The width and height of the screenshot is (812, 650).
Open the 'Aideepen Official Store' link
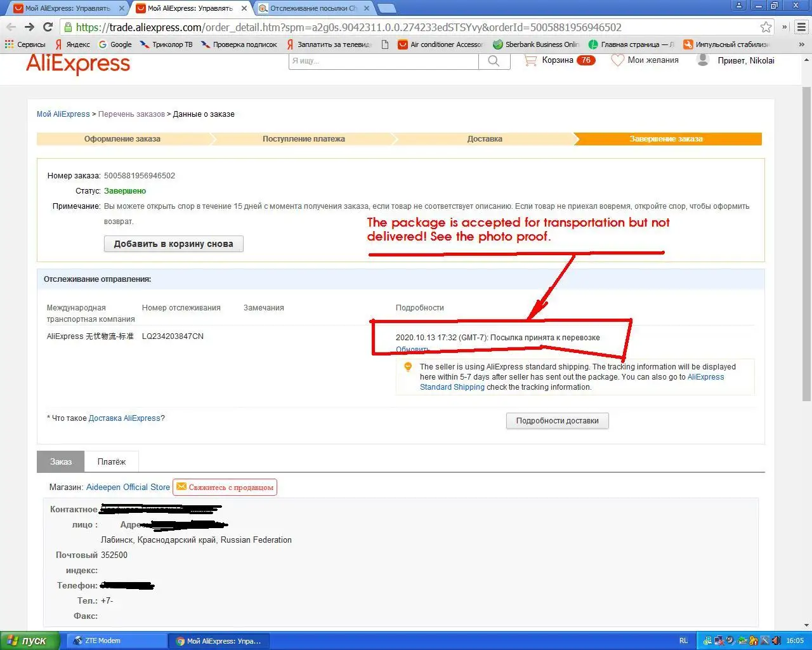(128, 487)
